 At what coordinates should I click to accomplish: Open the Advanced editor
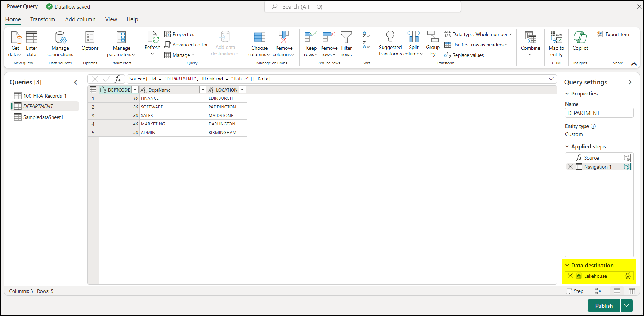(186, 45)
